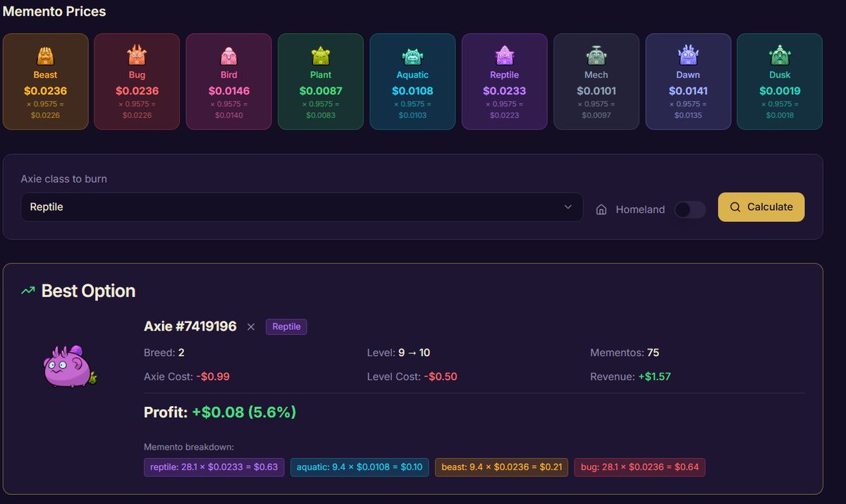
Task: Click the Memento breakdown label
Action: [189, 447]
